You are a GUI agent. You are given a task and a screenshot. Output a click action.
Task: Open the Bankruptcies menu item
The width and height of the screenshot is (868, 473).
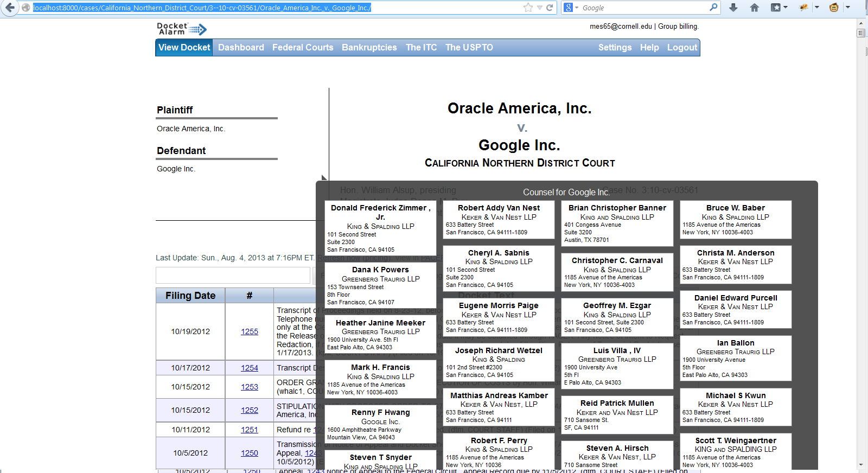369,48
